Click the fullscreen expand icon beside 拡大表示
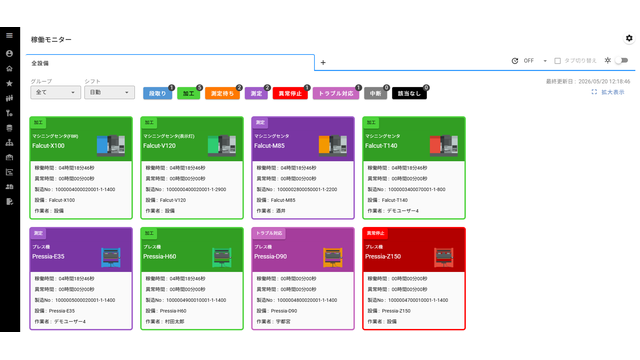640x360 pixels. point(594,92)
